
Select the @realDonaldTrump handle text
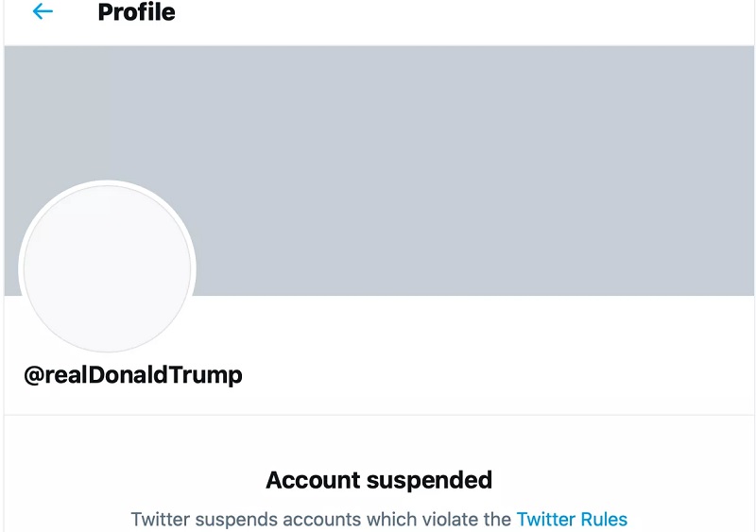[133, 375]
